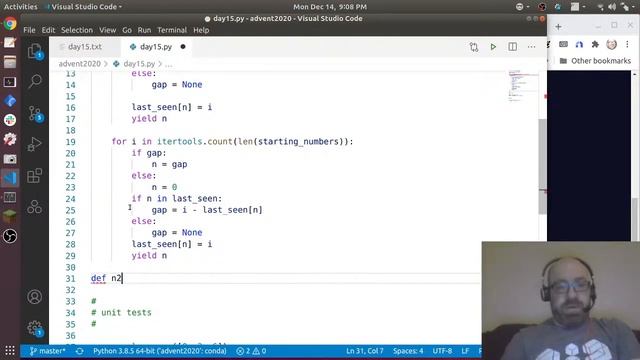Open the Explorer view in activity bar
Viewport: 640px width, 360px height.
click(35, 51)
